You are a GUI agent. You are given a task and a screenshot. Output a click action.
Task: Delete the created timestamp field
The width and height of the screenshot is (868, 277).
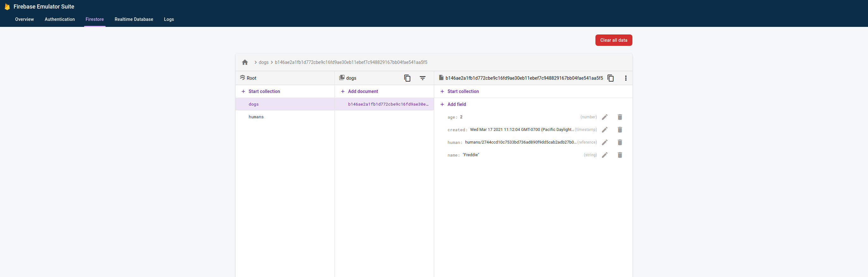click(x=620, y=130)
